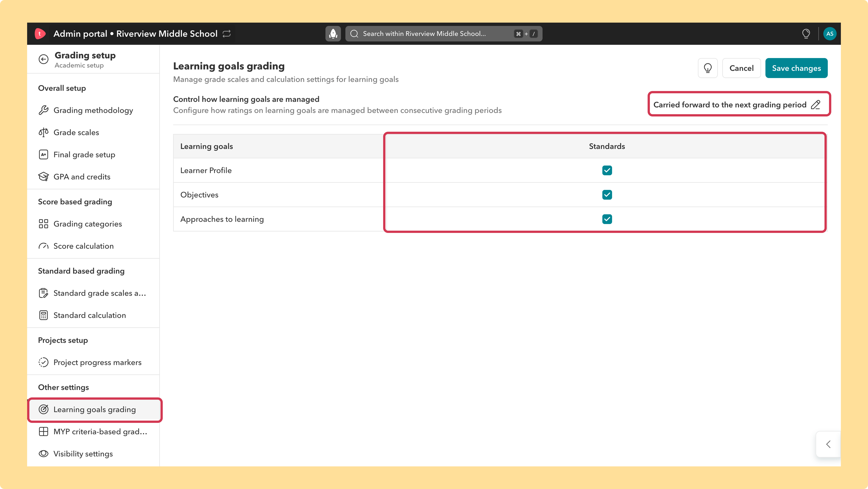The image size is (868, 489).
Task: Click the pencil edit icon for carry-forward setting
Action: (x=815, y=105)
